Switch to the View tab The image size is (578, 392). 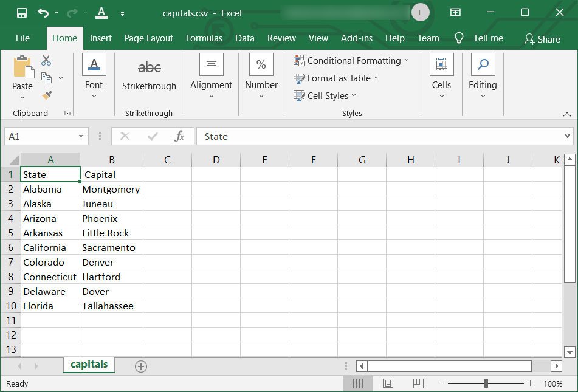pyautogui.click(x=318, y=38)
